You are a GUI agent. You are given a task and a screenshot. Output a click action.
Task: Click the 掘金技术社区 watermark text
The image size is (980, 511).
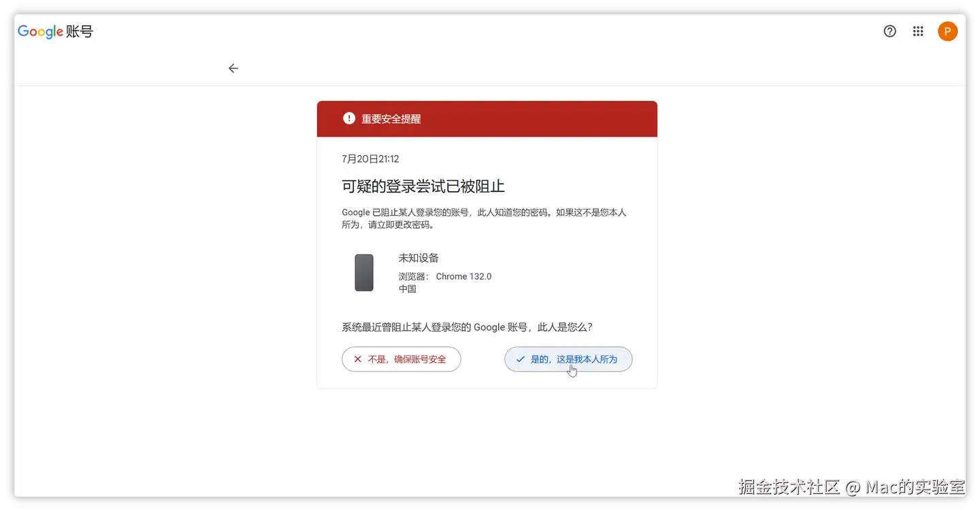pos(790,487)
